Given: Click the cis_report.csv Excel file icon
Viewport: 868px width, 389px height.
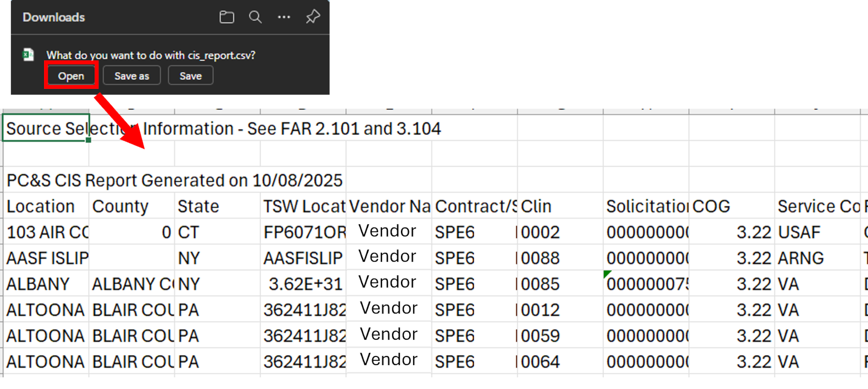Looking at the screenshot, I should coord(28,55).
